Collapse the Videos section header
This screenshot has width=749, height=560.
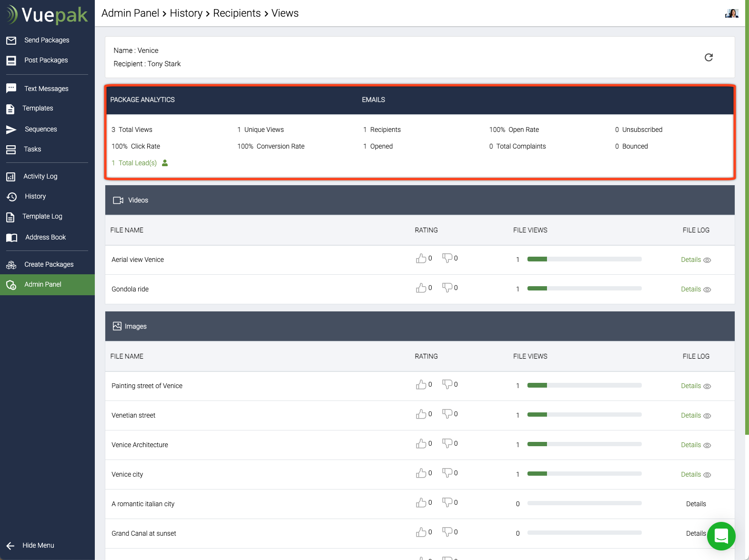(x=419, y=200)
